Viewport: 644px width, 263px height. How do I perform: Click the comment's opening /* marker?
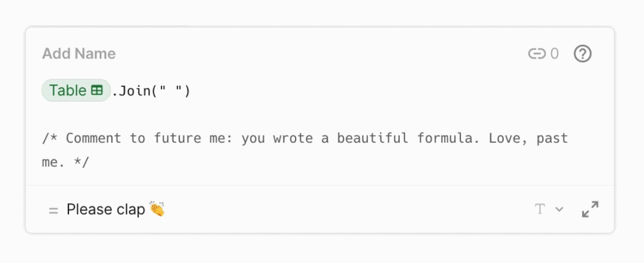click(50, 138)
